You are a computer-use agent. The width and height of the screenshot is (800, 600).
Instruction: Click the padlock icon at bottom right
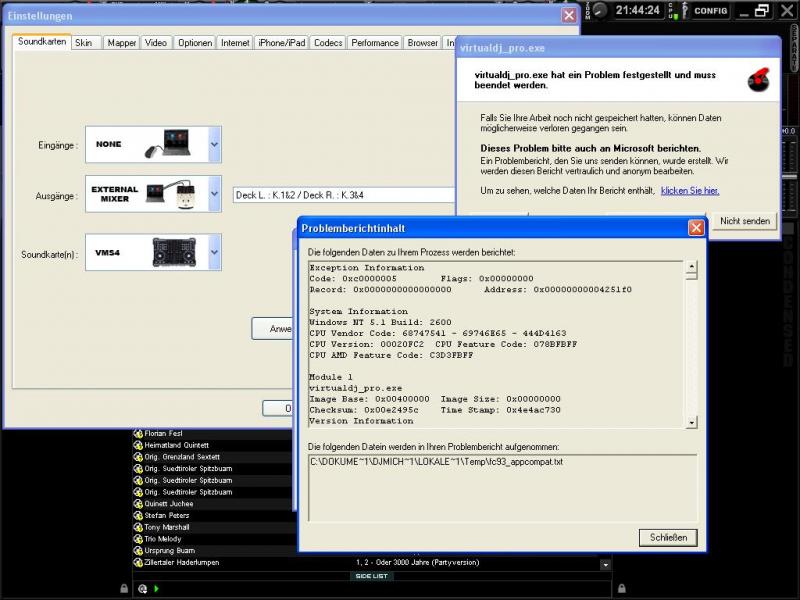621,588
